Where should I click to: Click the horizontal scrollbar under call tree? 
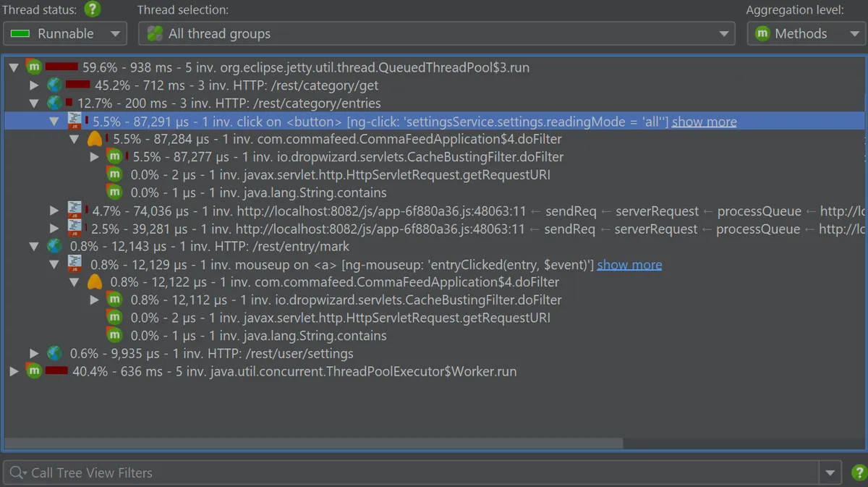(313, 443)
